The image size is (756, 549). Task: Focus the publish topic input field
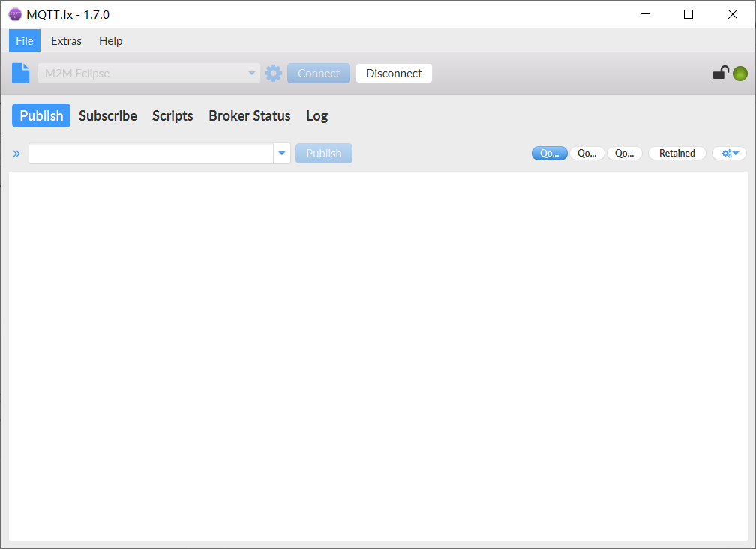[151, 154]
